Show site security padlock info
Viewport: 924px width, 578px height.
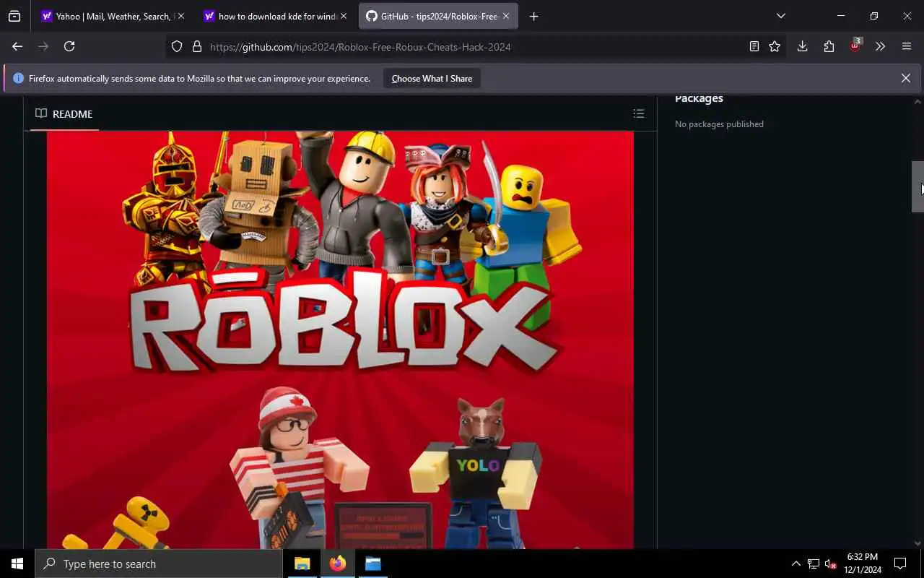196,46
